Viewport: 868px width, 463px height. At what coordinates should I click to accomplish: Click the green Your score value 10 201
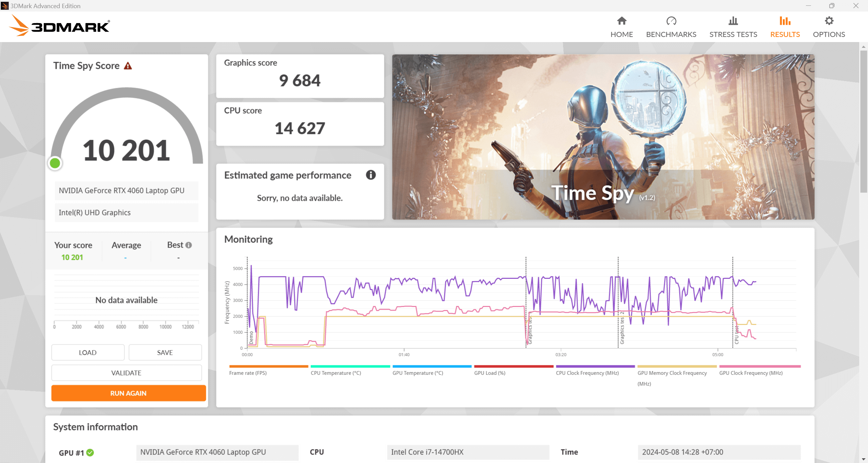point(72,257)
